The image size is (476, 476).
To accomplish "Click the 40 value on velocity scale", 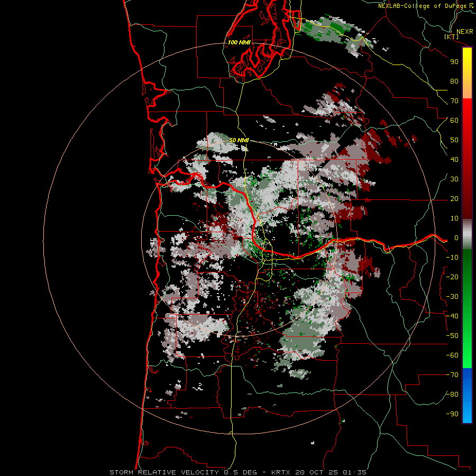I will (x=454, y=160).
